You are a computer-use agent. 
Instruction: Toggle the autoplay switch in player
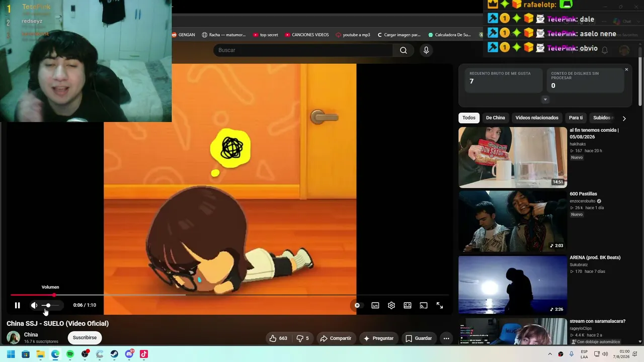pos(357,305)
